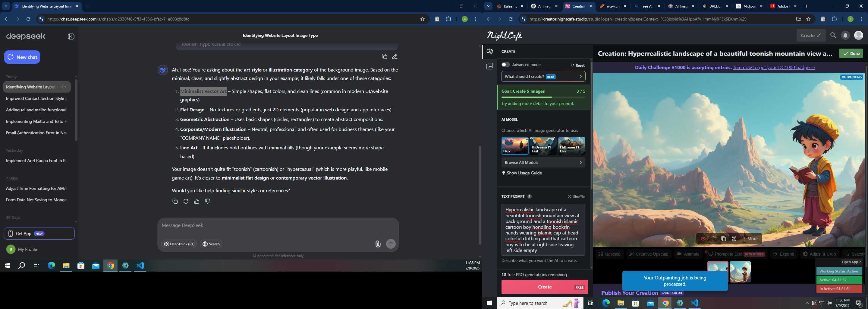The height and width of the screenshot is (309, 868).
Task: Click inside the NightCafe text prompt box
Action: 543,230
